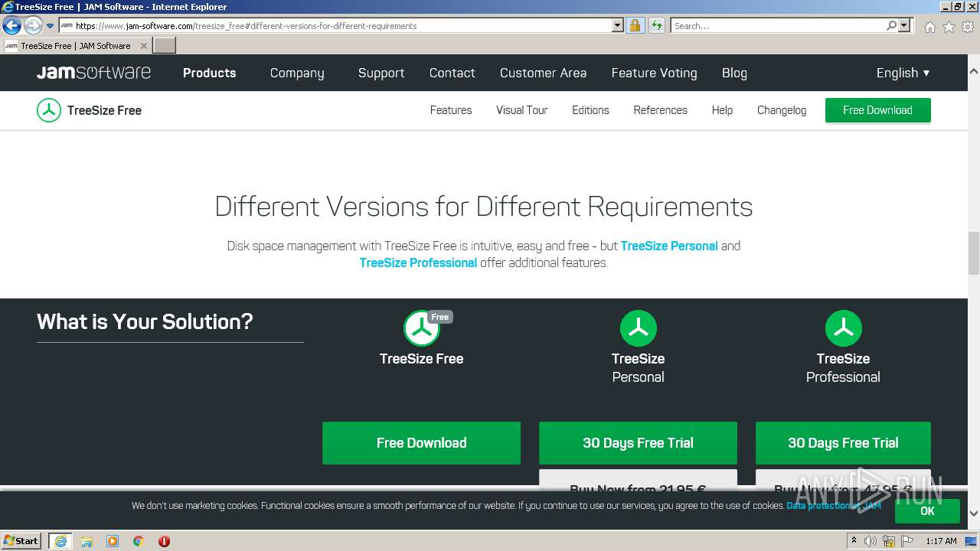Screen dimensions: 980x551
Task: Accept cookies with the OK button
Action: pos(927,511)
